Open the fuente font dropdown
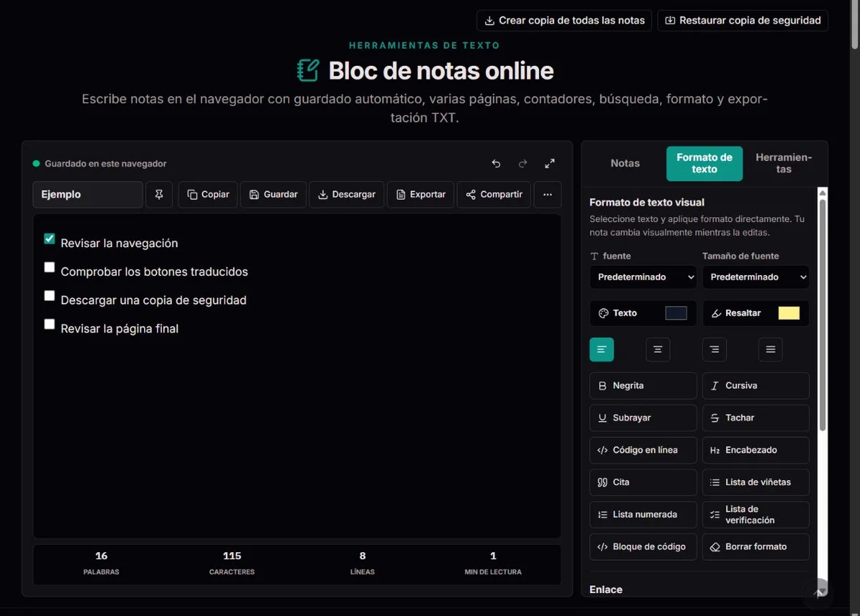This screenshot has width=860, height=616. 643,277
